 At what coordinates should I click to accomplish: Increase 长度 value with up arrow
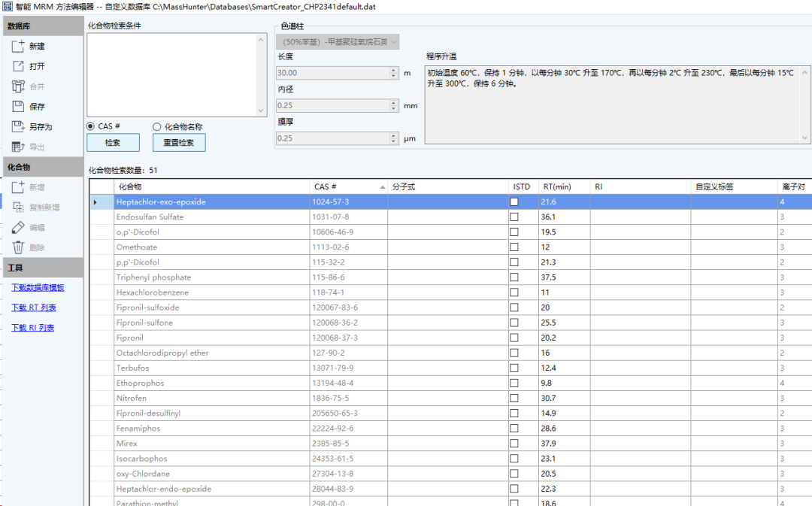393,70
